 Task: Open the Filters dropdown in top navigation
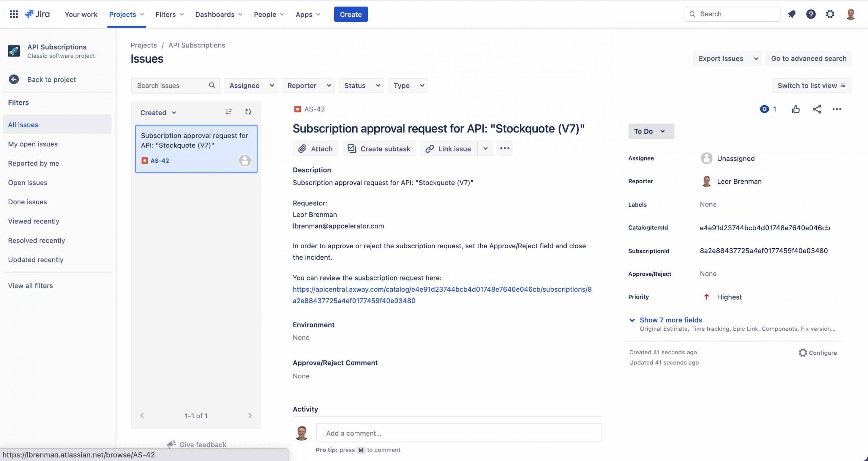170,14
